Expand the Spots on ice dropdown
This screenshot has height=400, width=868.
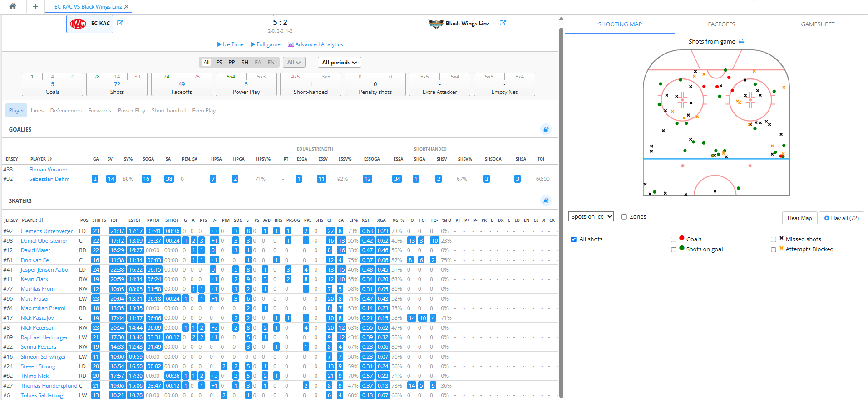(x=591, y=217)
